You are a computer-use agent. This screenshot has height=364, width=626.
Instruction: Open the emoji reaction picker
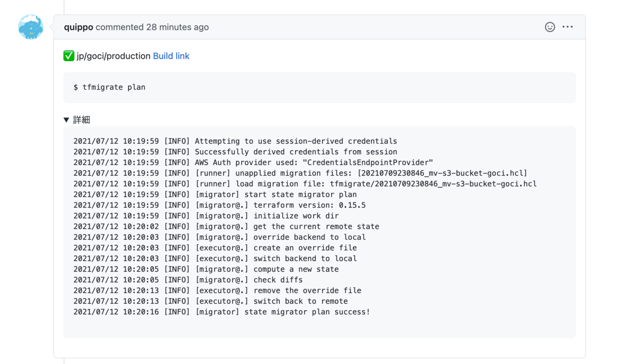tap(550, 27)
